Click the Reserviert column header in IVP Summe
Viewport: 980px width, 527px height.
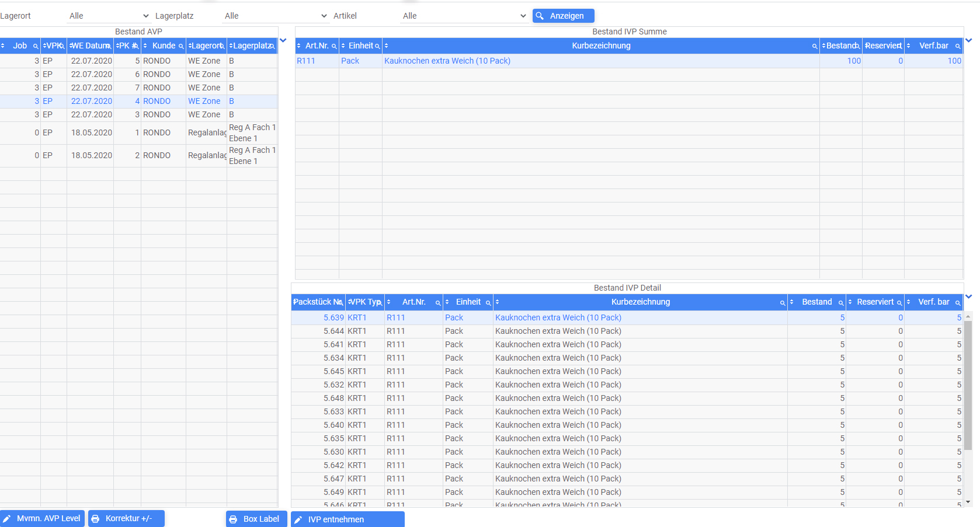coord(883,46)
